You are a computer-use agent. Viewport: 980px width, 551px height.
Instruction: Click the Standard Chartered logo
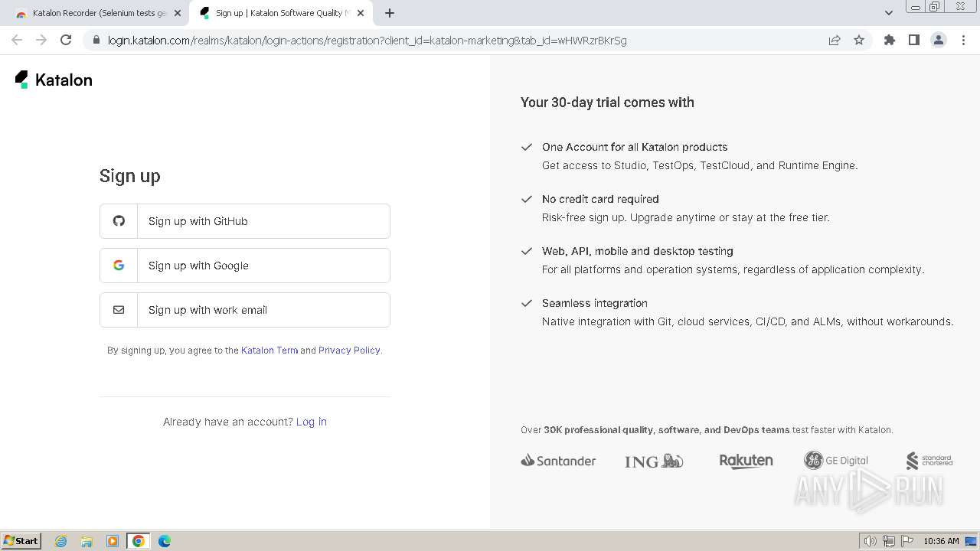(929, 461)
